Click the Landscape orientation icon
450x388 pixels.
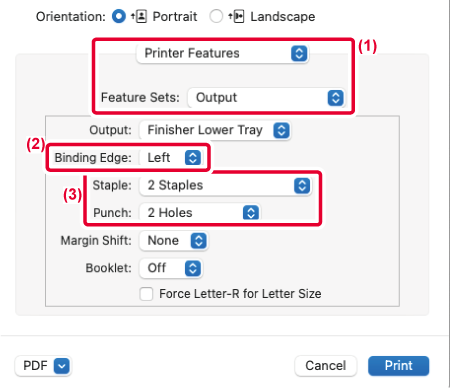236,16
